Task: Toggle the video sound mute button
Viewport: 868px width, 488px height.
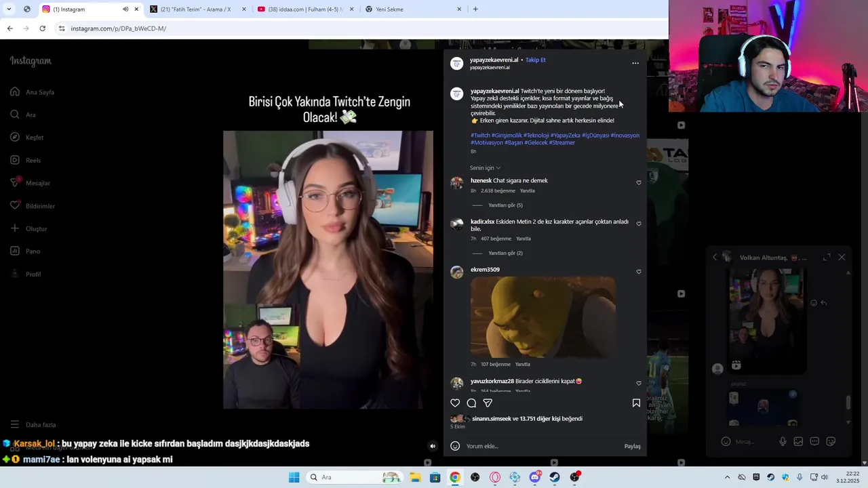Action: point(433,446)
